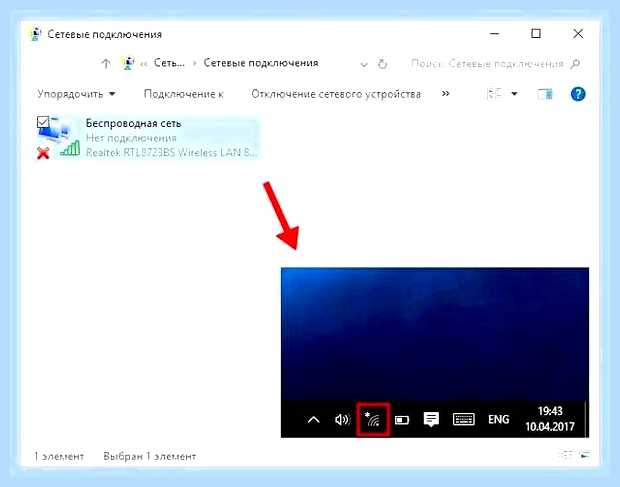The image size is (620, 487).
Task: Select Сеть… breadcrumb segment
Action: click(169, 63)
